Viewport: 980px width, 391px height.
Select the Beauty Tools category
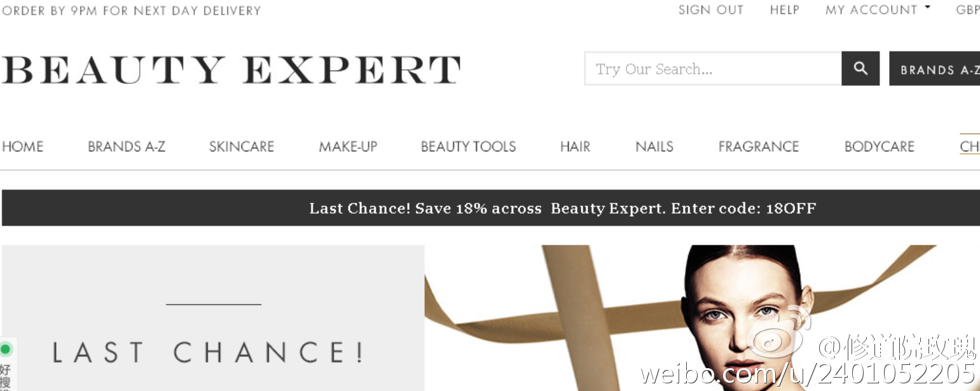468,146
